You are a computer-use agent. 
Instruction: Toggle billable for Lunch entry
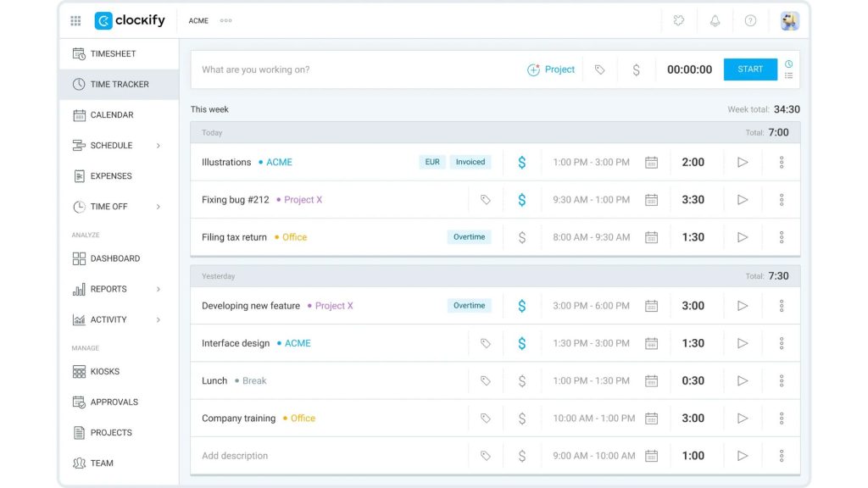521,381
